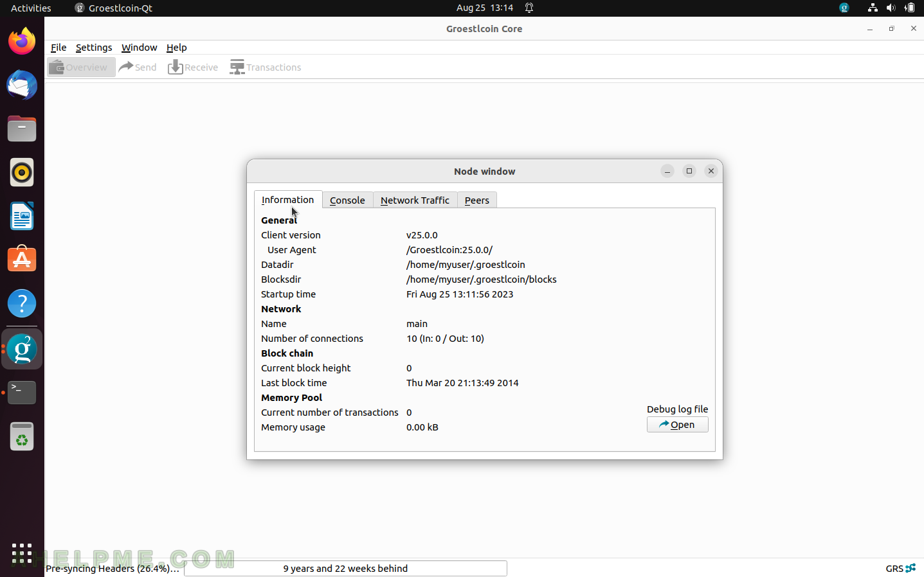This screenshot has height=577, width=924.
Task: Switch to the Network Traffic tab
Action: [415, 200]
